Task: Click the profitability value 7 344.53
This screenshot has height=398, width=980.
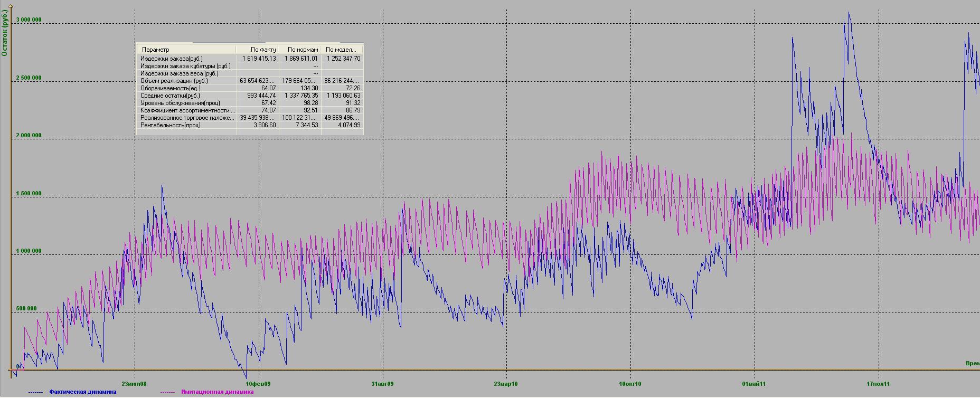Action: coord(307,125)
